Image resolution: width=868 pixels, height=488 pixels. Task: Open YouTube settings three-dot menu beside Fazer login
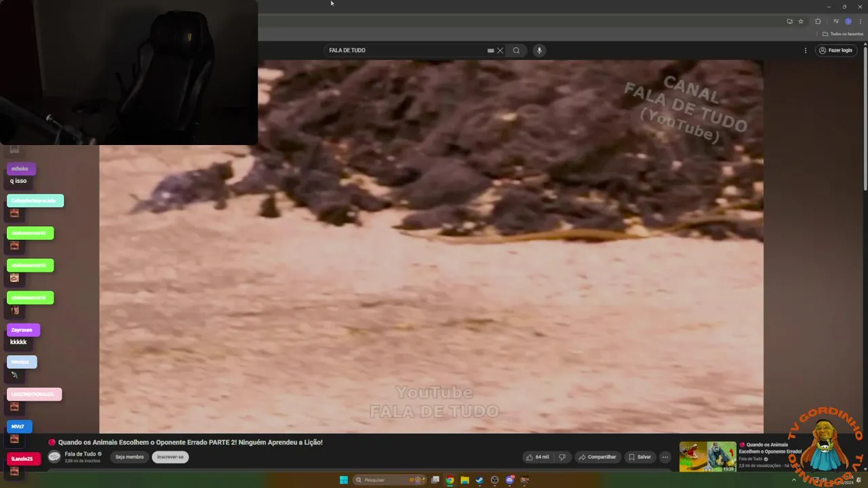[806, 50]
